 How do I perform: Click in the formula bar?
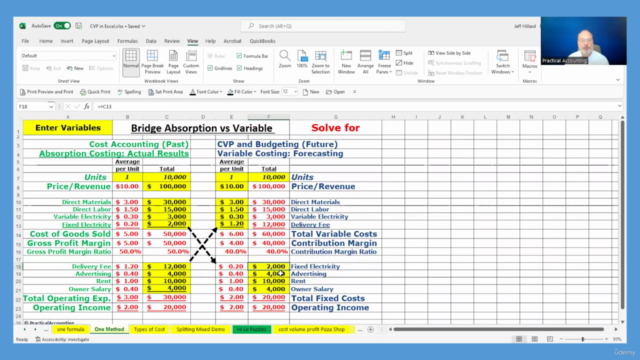(x=355, y=107)
